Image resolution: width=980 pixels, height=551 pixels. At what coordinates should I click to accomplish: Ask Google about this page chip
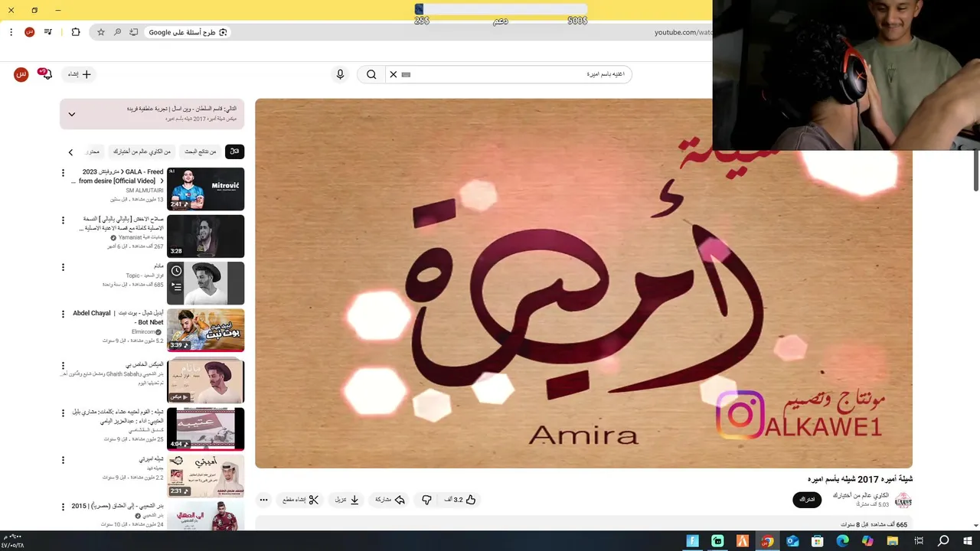pyautogui.click(x=188, y=32)
